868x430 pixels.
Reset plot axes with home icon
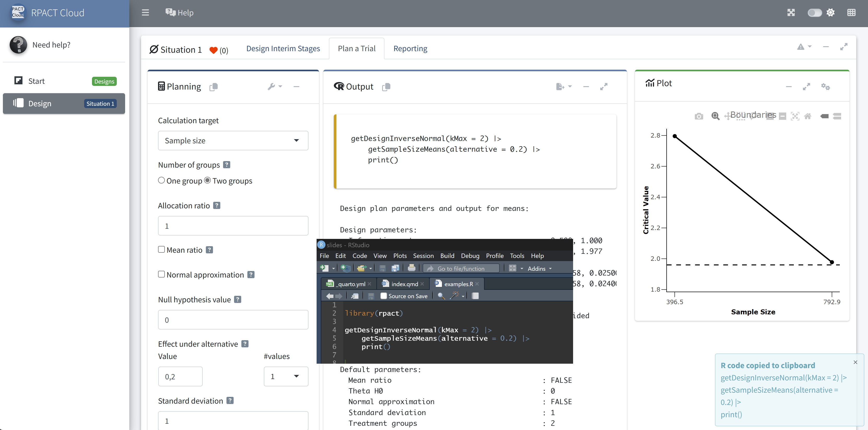[x=807, y=116]
